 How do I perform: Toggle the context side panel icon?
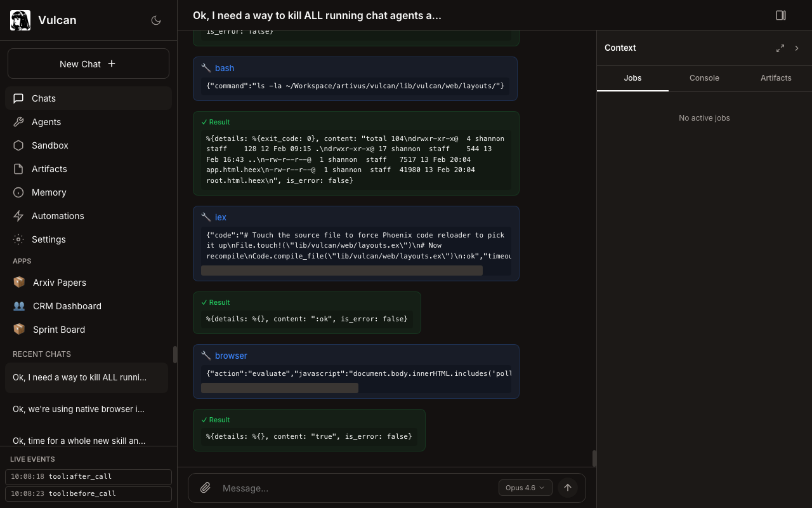click(x=781, y=15)
